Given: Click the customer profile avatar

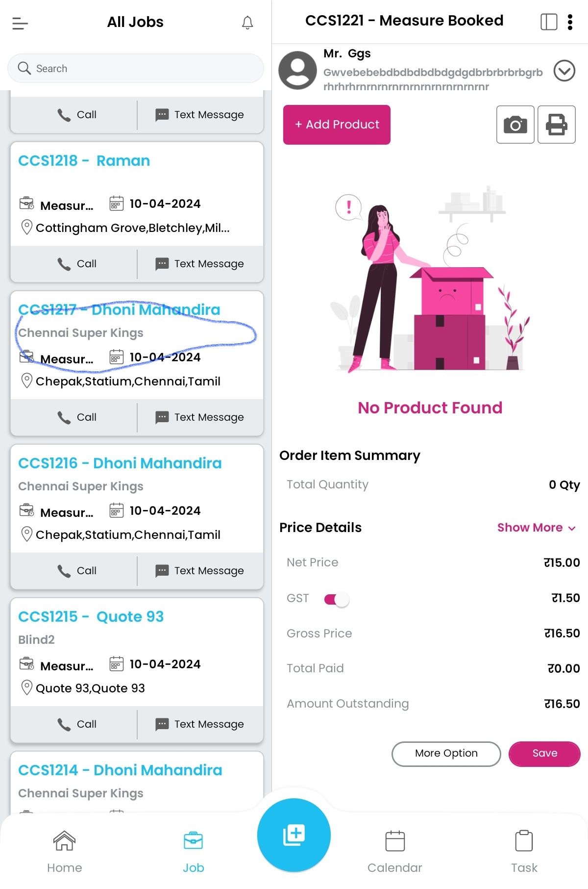Looking at the screenshot, I should coord(297,70).
